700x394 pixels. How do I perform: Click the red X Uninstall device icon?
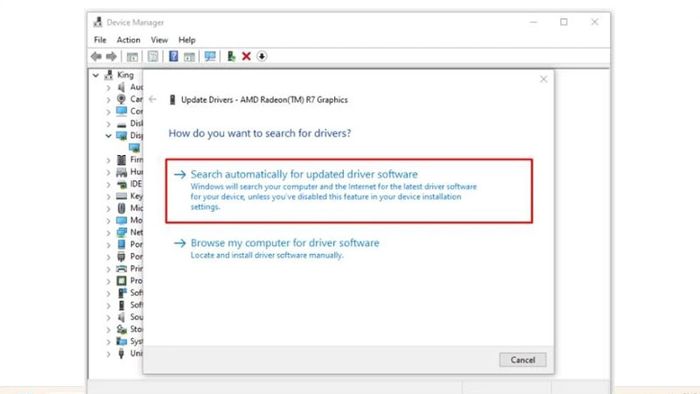[246, 56]
